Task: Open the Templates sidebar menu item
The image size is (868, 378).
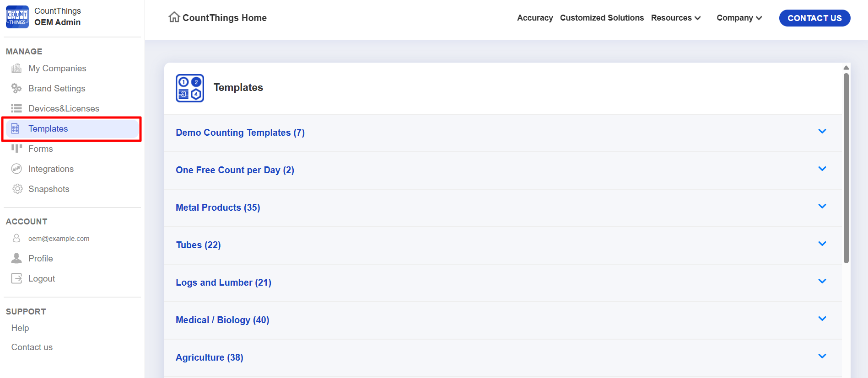Action: (48, 129)
